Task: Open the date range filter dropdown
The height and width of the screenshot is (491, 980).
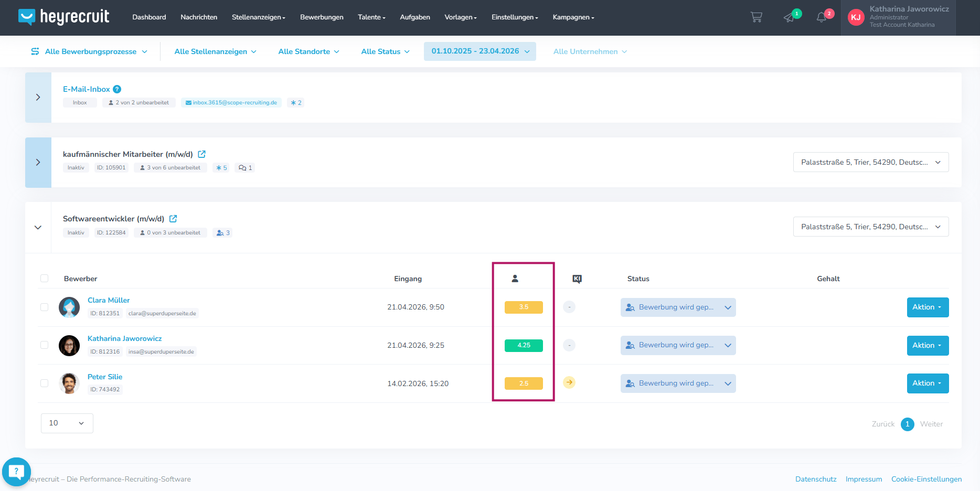Action: (480, 51)
